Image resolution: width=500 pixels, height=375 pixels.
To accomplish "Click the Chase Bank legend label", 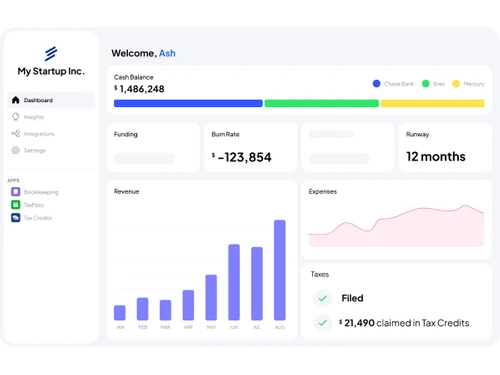I will pos(399,84).
